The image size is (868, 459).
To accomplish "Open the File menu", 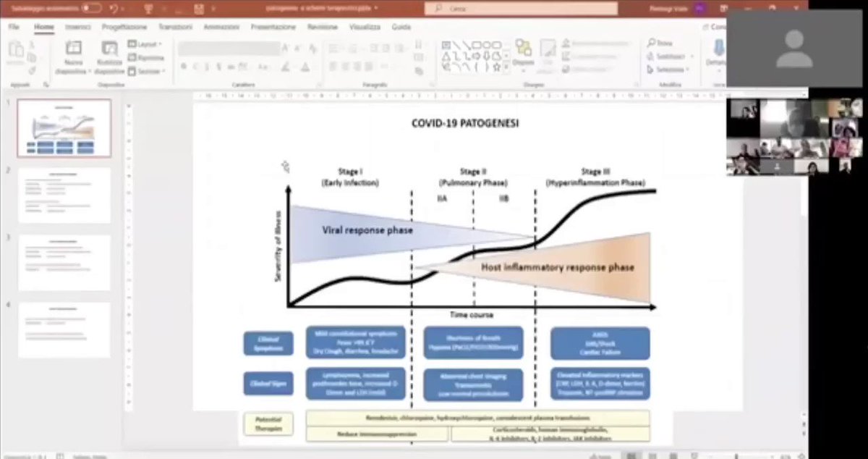I will (x=14, y=27).
